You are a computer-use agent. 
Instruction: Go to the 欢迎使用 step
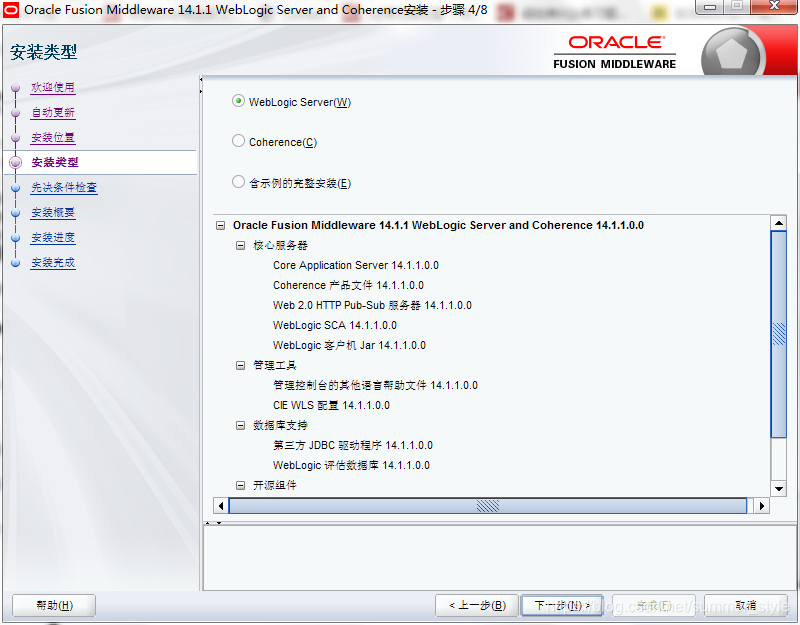[x=53, y=87]
